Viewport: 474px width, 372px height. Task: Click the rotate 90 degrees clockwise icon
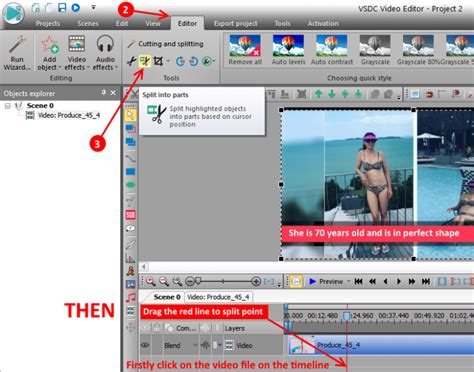pyautogui.click(x=194, y=61)
